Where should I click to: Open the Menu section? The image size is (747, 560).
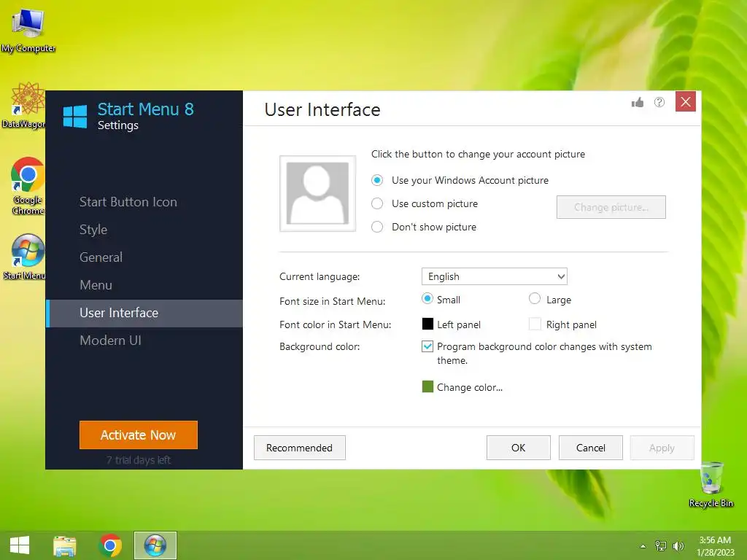[x=96, y=285]
